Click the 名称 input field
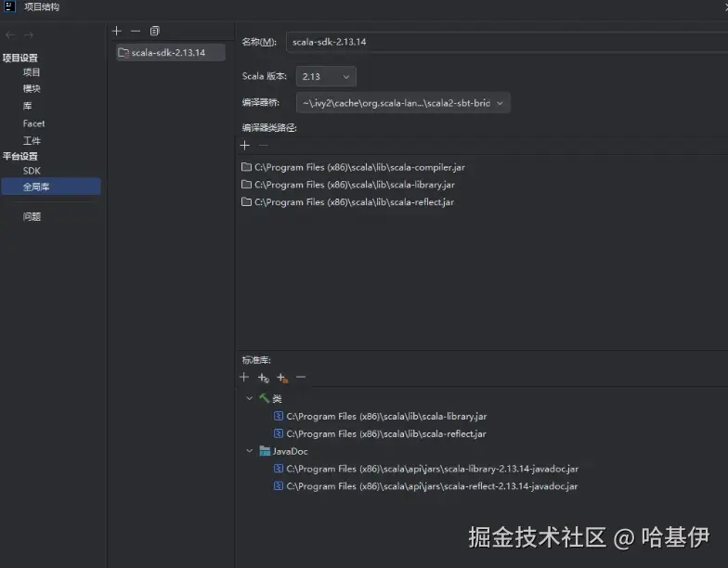The width and height of the screenshot is (728, 568). click(x=507, y=43)
